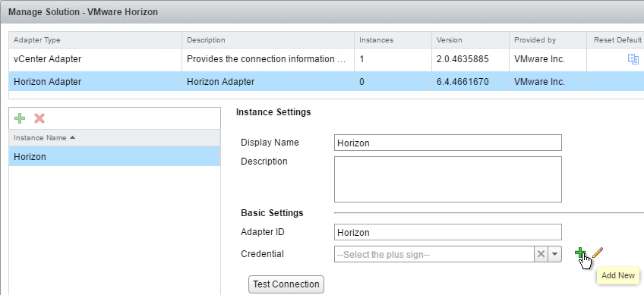Add a new adapter instance with green plus
This screenshot has width=644, height=295.
19,118
